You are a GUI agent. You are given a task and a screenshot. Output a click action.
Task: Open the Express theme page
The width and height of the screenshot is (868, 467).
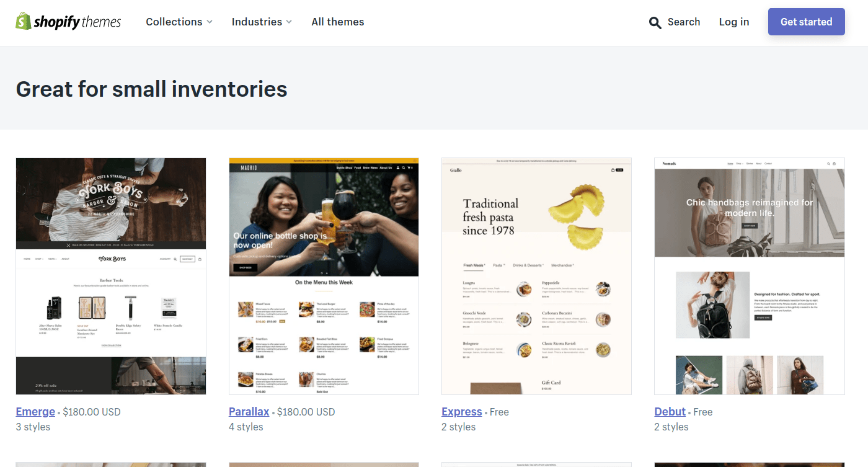pyautogui.click(x=461, y=411)
